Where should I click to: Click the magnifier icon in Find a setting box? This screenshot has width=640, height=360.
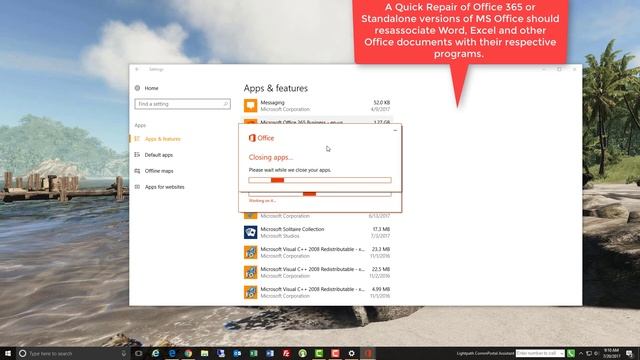pos(225,104)
